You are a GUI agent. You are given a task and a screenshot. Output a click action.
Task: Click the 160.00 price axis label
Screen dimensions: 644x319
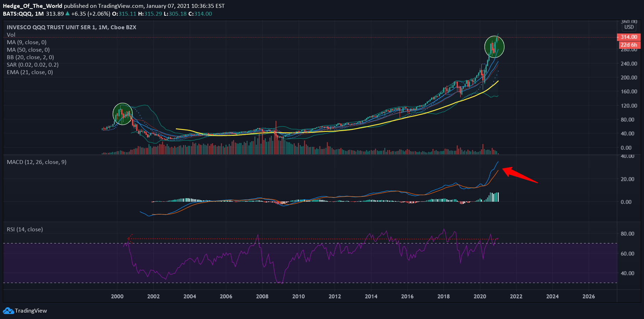629,91
